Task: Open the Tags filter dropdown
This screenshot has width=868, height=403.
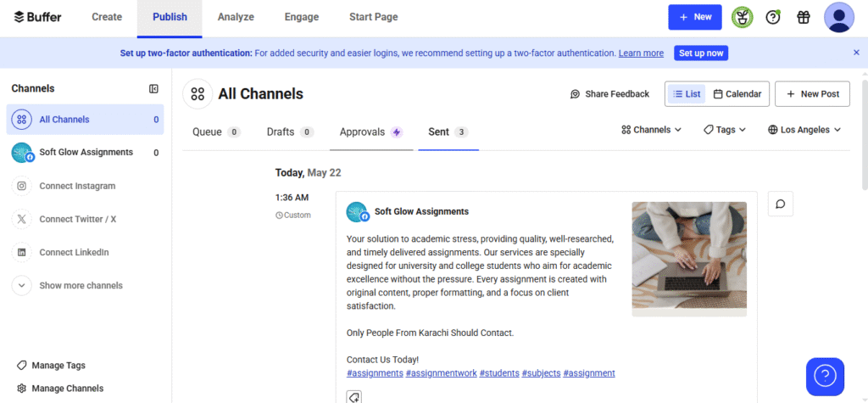Action: [x=725, y=130]
